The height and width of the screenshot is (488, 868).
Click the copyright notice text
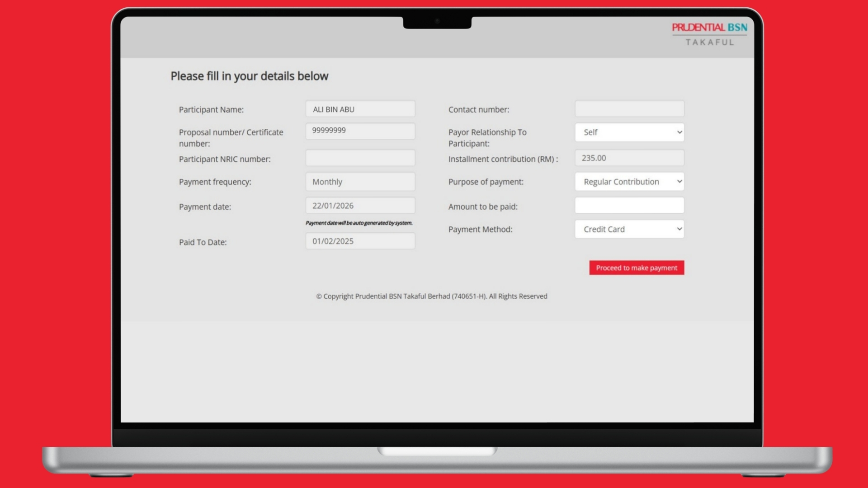[x=432, y=296]
